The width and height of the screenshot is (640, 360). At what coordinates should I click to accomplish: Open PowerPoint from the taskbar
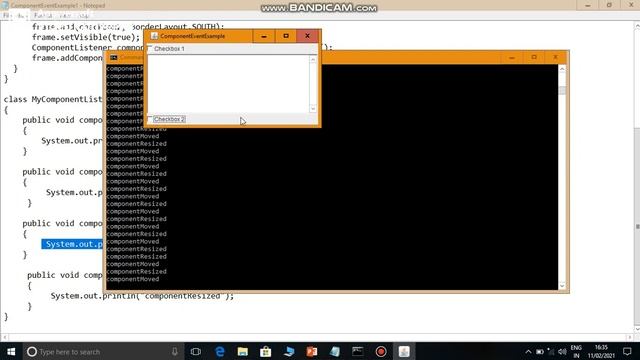click(312, 351)
